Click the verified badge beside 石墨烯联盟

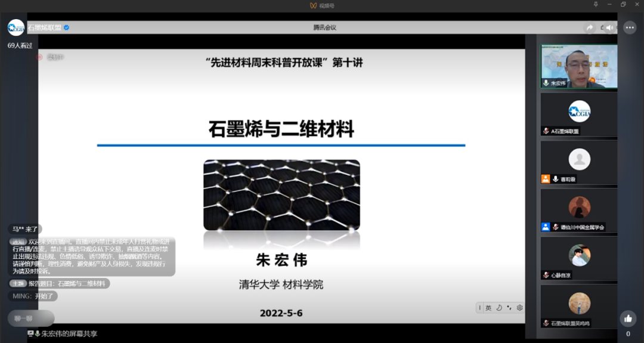(x=67, y=27)
